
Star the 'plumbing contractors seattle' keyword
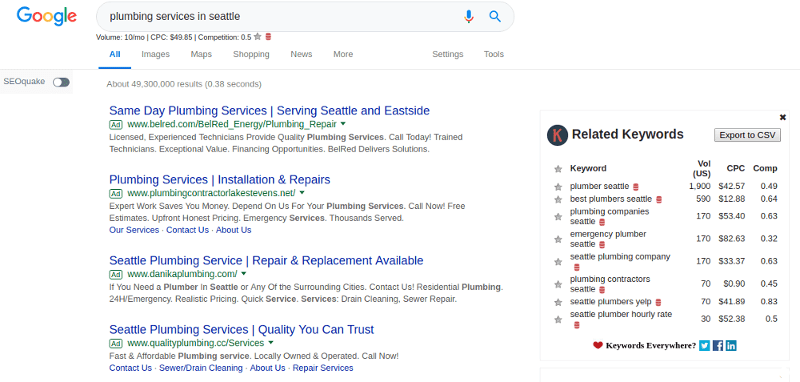(558, 284)
